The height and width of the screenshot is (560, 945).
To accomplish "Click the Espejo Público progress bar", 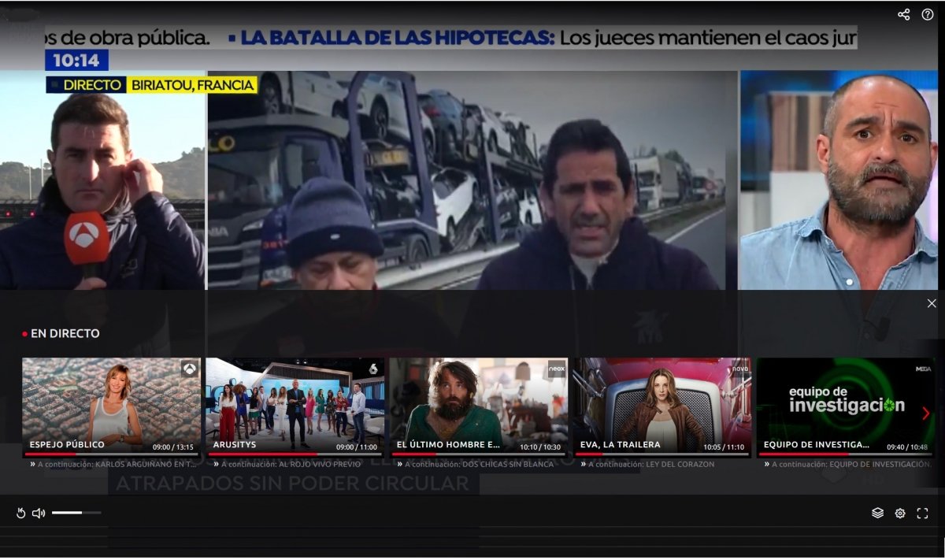I will click(112, 454).
